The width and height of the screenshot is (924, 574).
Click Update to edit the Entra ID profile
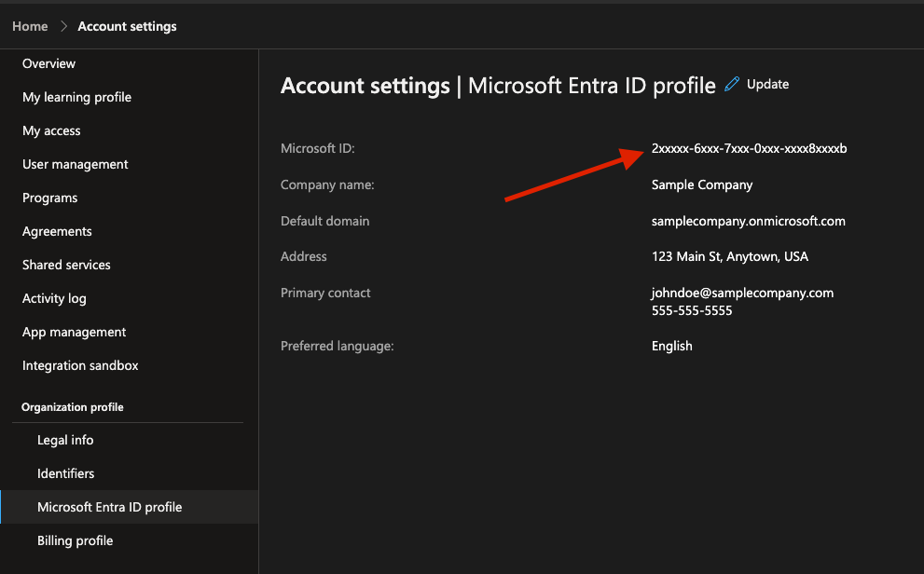(768, 83)
